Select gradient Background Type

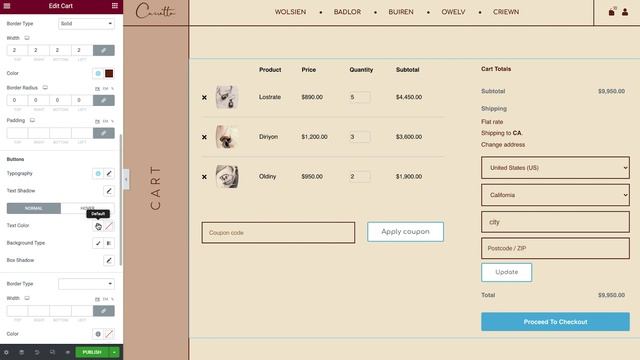pyautogui.click(x=109, y=243)
